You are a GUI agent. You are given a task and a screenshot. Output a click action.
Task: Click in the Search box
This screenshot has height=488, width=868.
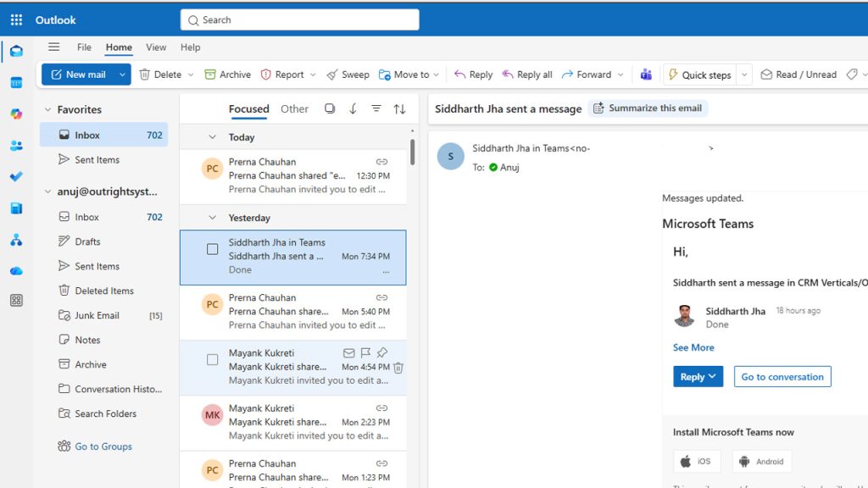coord(299,20)
